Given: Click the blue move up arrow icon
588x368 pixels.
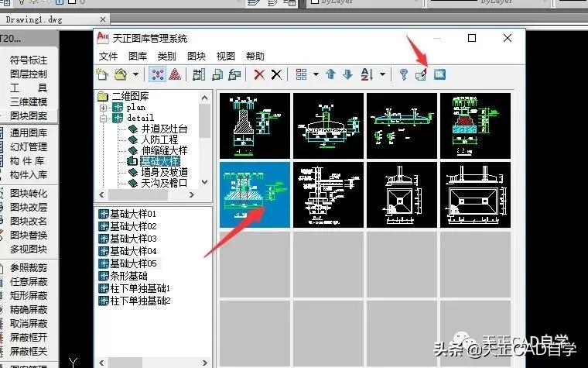Looking at the screenshot, I should pos(330,74).
